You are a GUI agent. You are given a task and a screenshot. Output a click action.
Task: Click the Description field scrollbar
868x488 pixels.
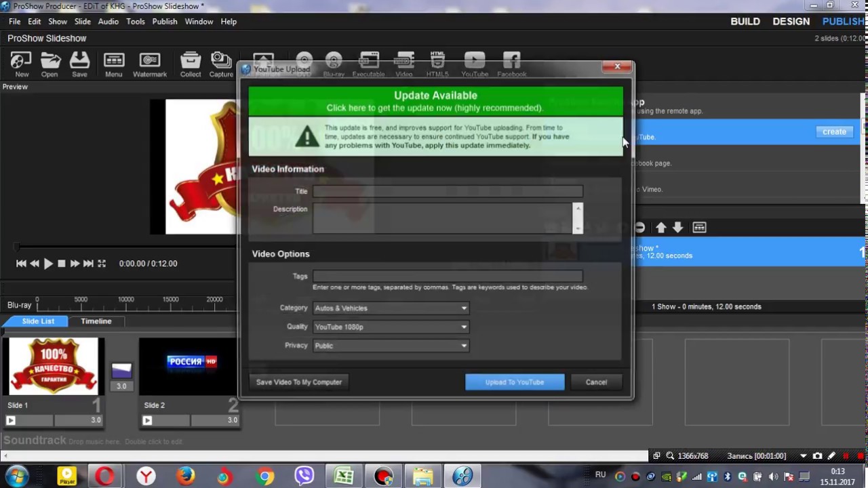tap(578, 218)
